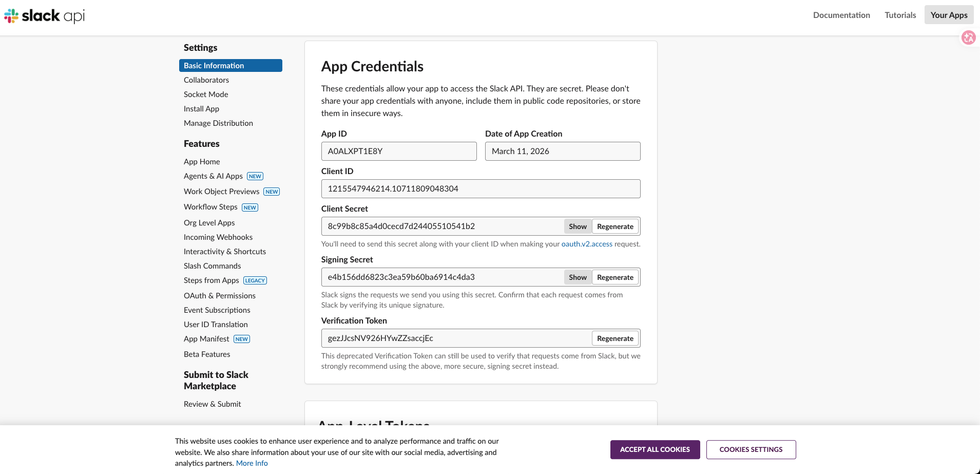Image resolution: width=980 pixels, height=474 pixels.
Task: Regenerate the Client Secret
Action: pyautogui.click(x=614, y=226)
